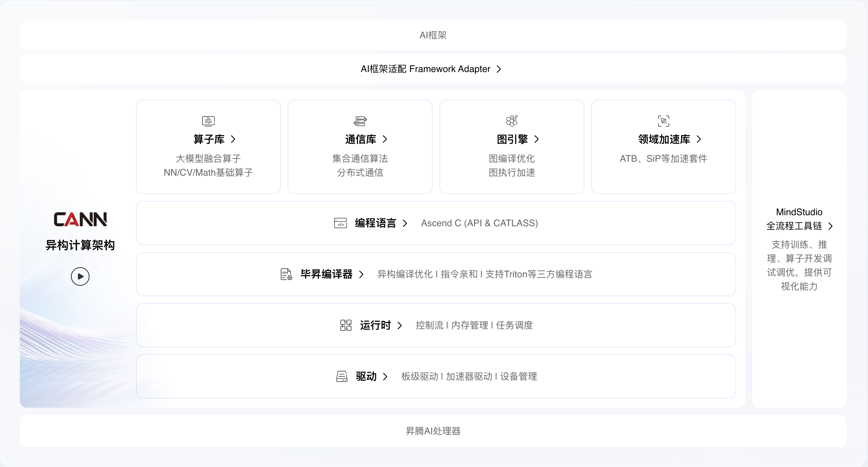Click the 运行时 runtime grid icon
868x467 pixels.
346,325
